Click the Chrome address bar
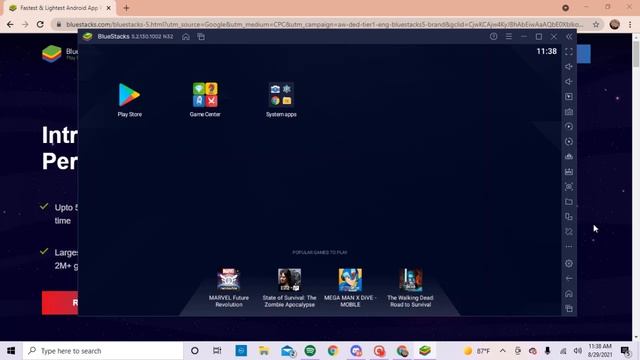This screenshot has width=640, height=360. [324, 24]
